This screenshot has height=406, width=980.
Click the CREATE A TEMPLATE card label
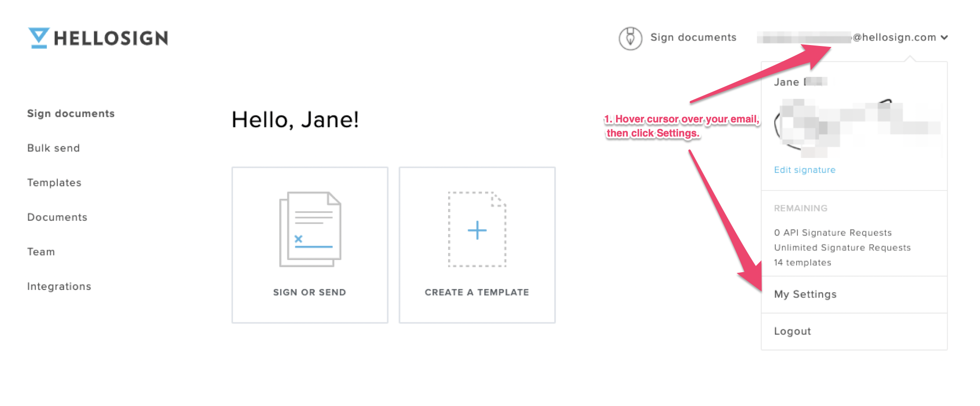click(477, 292)
